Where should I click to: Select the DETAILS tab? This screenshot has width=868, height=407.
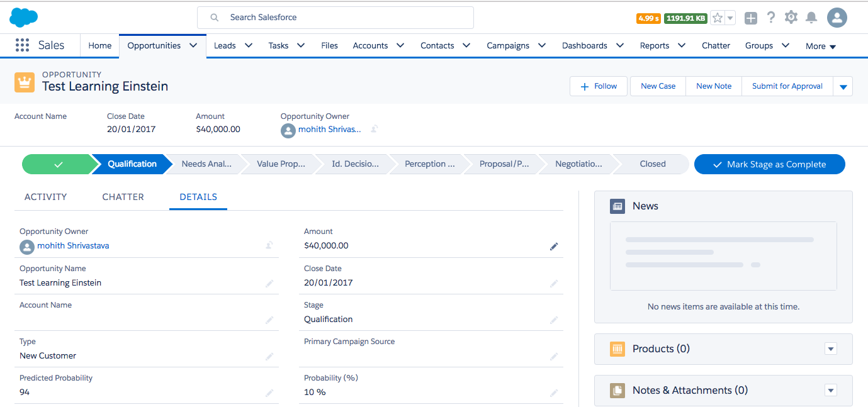[x=198, y=197]
